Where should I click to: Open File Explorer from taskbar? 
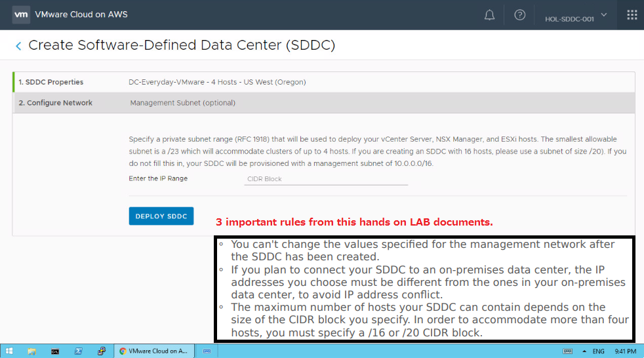(31, 351)
